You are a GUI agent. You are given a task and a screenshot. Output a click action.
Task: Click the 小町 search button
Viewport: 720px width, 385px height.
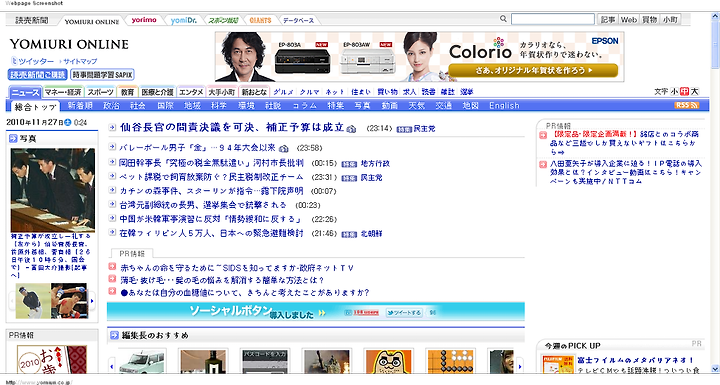[x=670, y=19]
